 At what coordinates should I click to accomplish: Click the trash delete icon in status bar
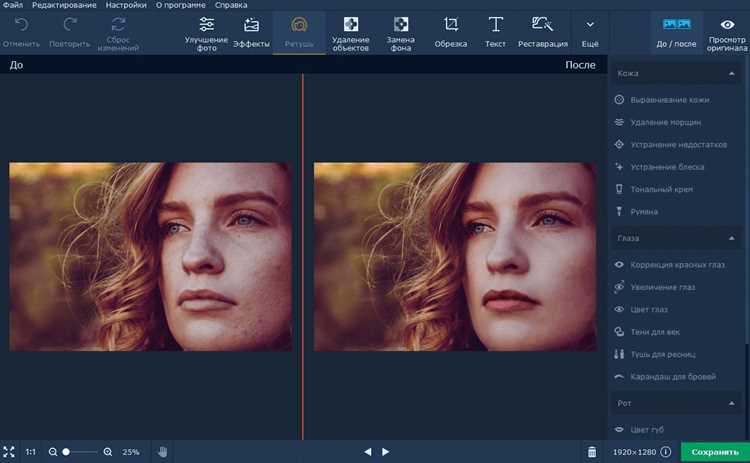[x=592, y=452]
